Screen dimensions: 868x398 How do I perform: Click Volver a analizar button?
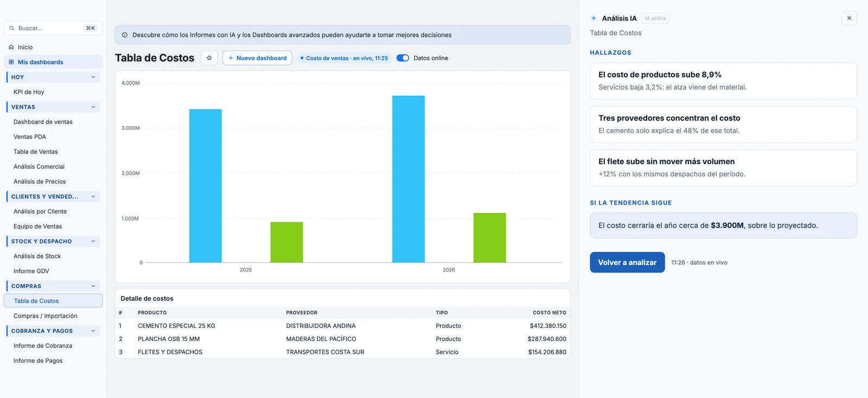coord(627,262)
